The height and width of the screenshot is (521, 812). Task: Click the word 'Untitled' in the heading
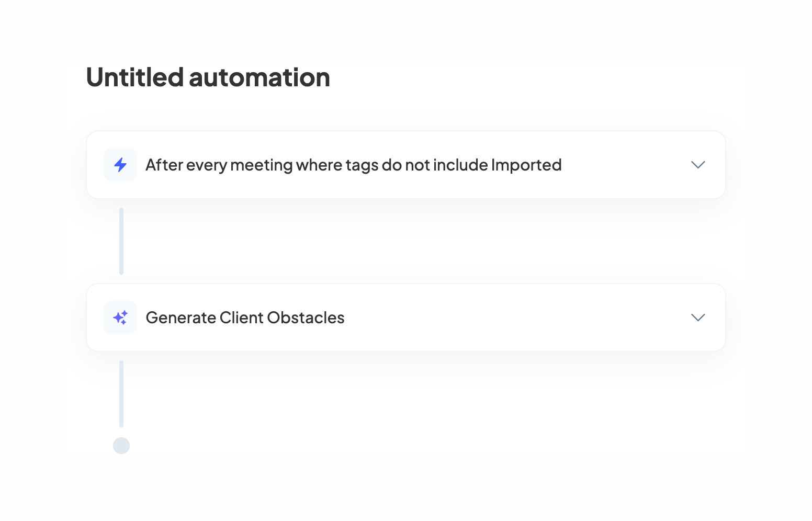pos(134,77)
